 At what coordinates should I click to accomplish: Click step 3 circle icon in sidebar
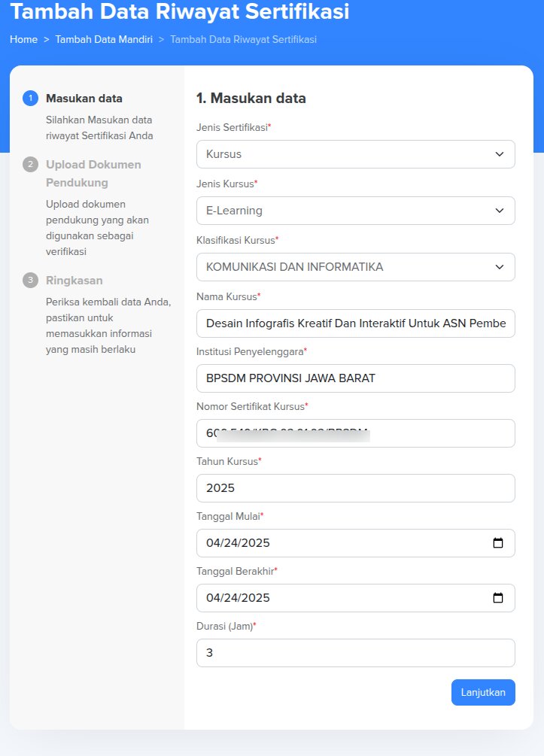pos(30,281)
